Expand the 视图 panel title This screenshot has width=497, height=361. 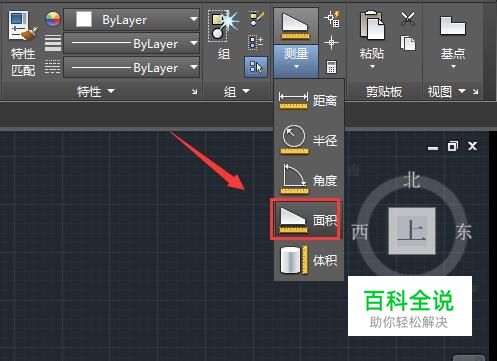click(446, 91)
